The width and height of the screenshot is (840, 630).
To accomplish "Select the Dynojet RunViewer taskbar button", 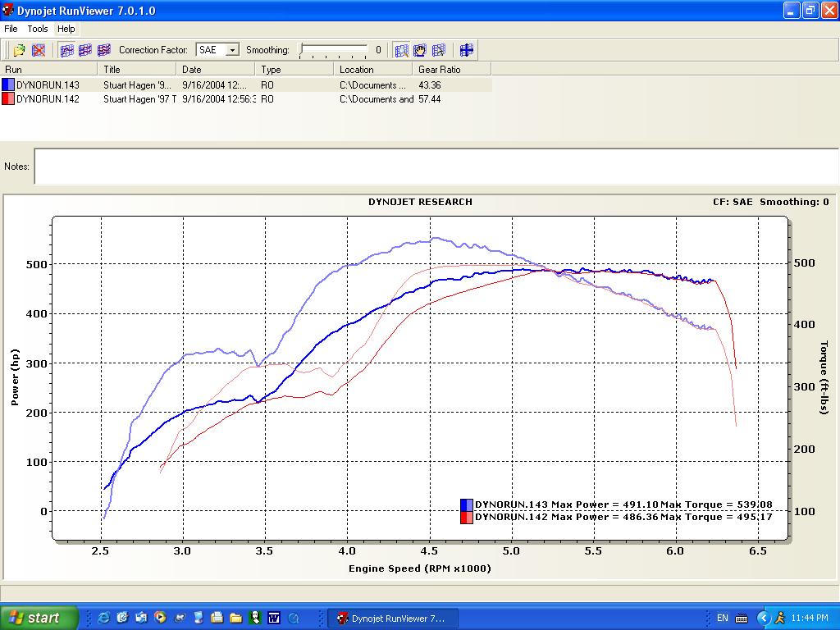I will tap(393, 618).
